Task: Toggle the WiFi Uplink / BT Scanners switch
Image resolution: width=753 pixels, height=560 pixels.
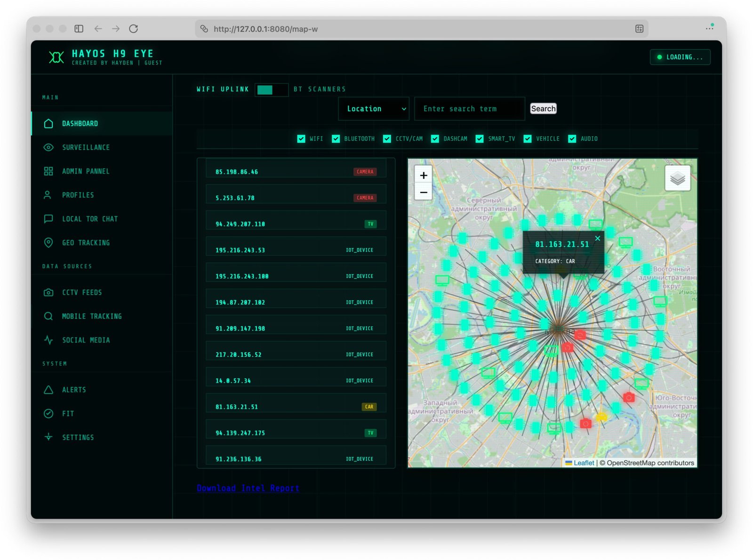Action: (x=272, y=89)
